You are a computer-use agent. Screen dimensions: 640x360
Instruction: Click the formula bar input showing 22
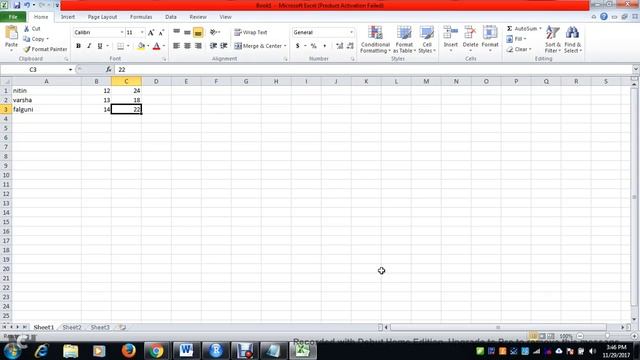pyautogui.click(x=373, y=70)
